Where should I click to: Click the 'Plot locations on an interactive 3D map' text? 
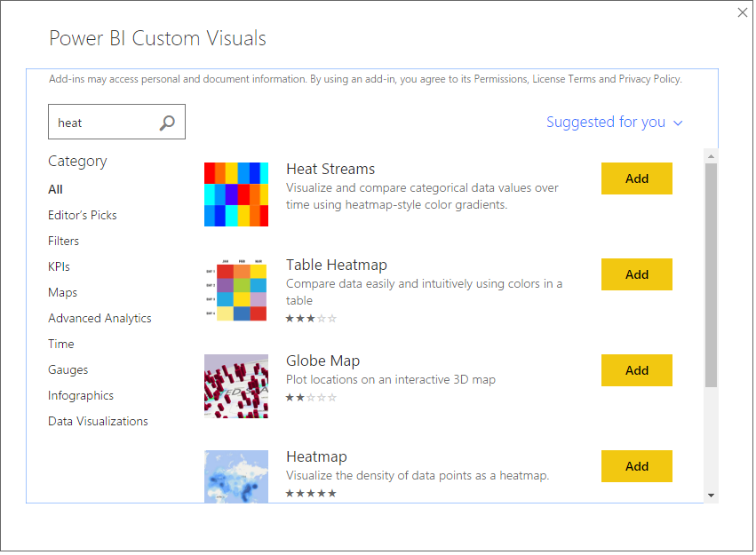(391, 380)
